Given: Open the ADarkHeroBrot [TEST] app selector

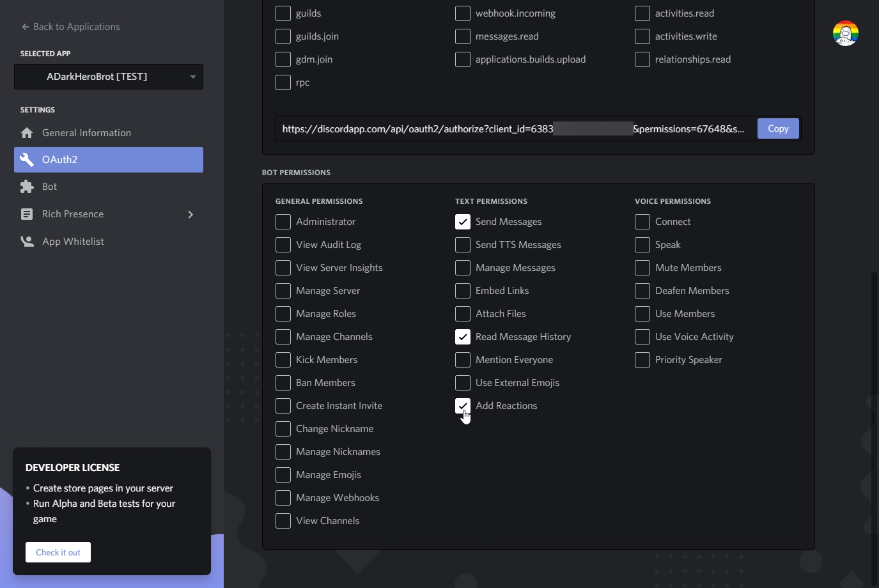Looking at the screenshot, I should pos(109,77).
